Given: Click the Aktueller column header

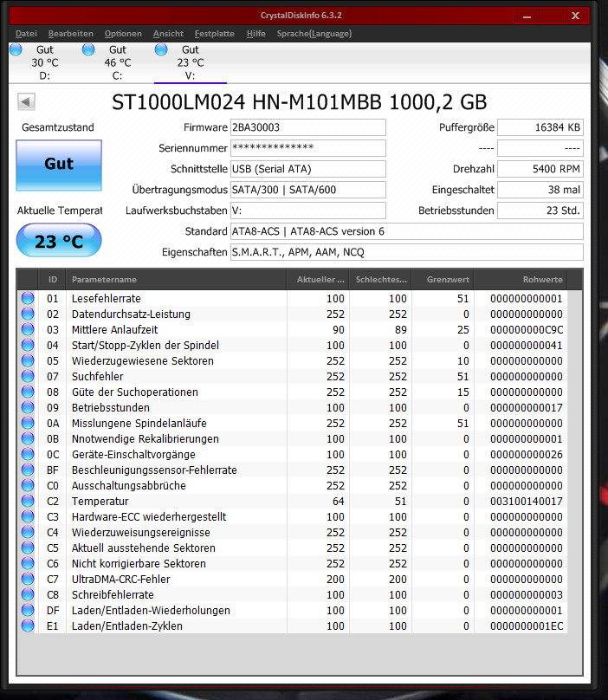Looking at the screenshot, I should coord(318,280).
